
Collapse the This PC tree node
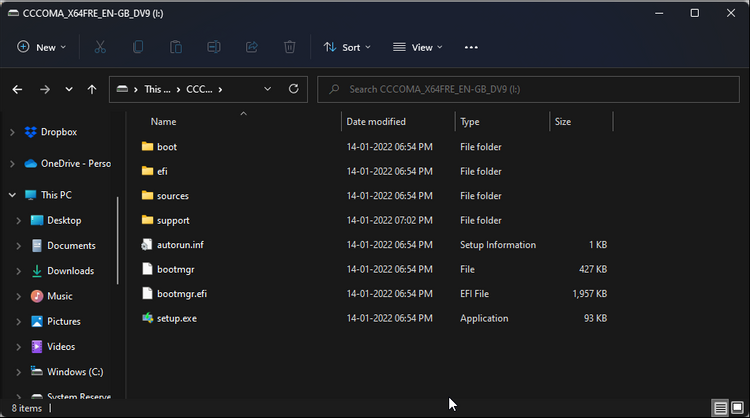(x=12, y=195)
